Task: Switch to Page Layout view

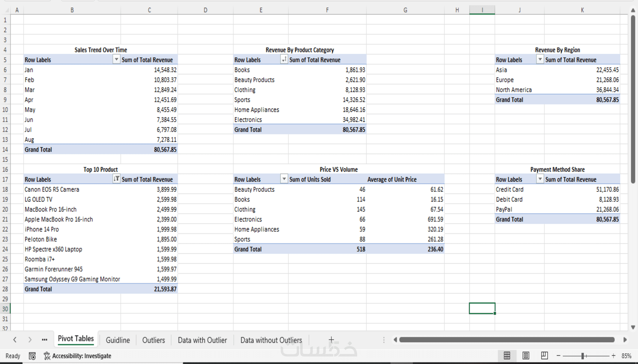Action: click(526, 355)
